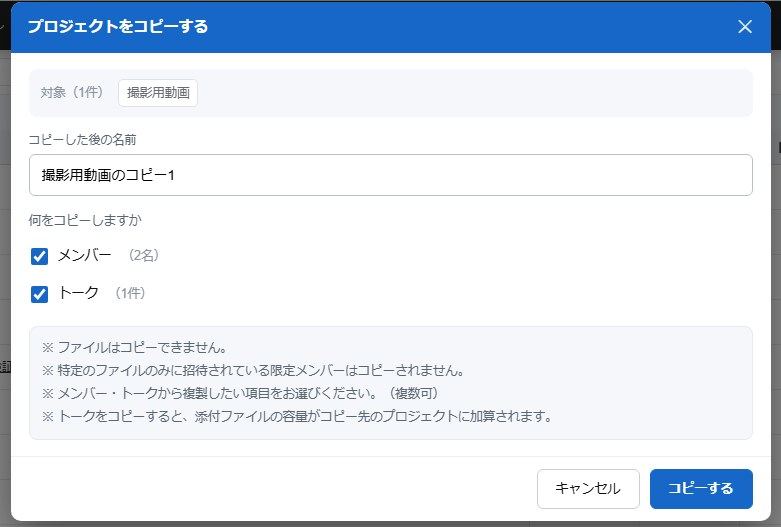Focus the コピーした後の名前 input field
781x527 pixels.
[390, 175]
